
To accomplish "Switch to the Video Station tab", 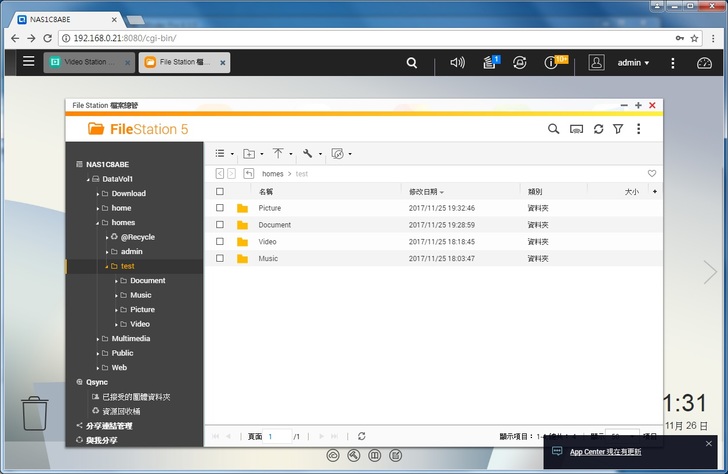I will click(89, 62).
